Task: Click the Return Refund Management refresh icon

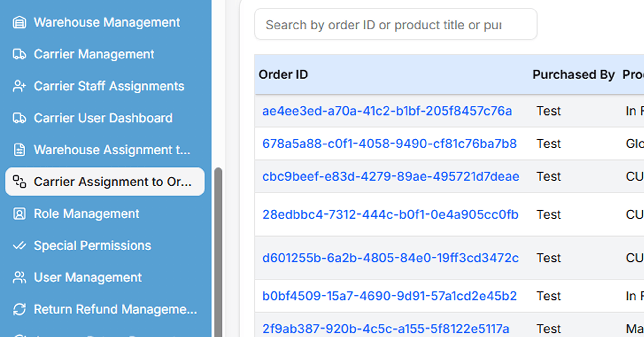Action: pos(19,309)
